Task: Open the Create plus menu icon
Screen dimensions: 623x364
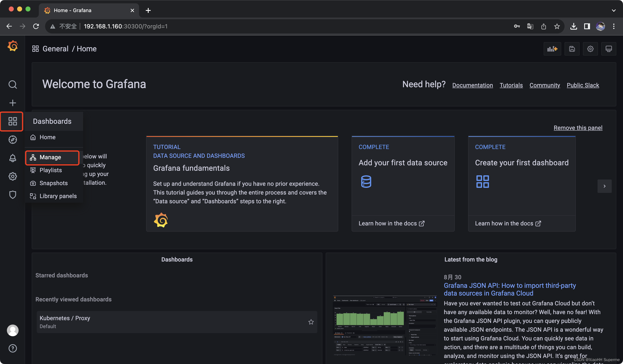Action: click(13, 103)
